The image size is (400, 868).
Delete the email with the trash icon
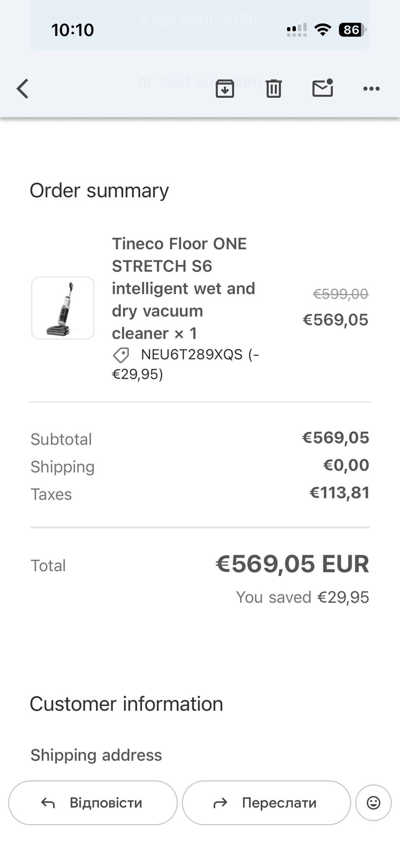[274, 88]
